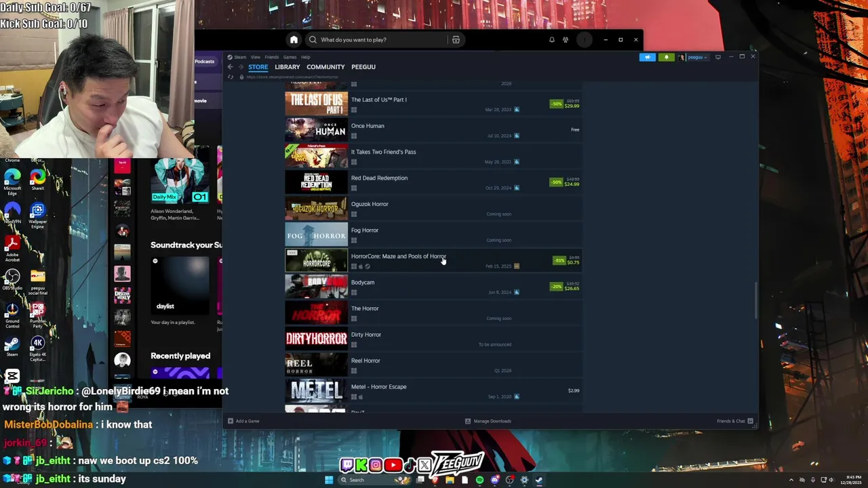
Task: Click blue megaphone announcements button
Action: [648, 57]
